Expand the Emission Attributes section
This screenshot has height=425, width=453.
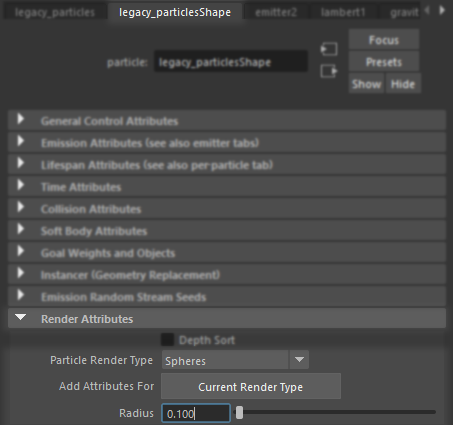pyautogui.click(x=227, y=143)
